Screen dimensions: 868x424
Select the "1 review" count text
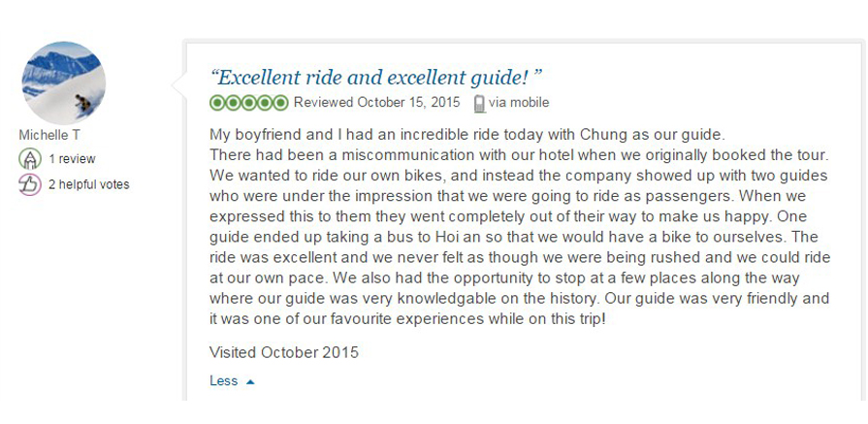tap(72, 159)
